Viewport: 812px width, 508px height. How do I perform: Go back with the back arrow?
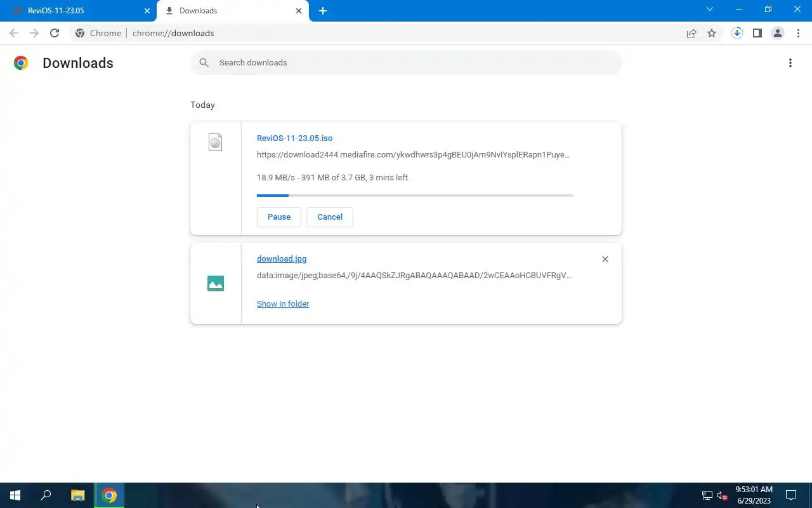tap(14, 33)
